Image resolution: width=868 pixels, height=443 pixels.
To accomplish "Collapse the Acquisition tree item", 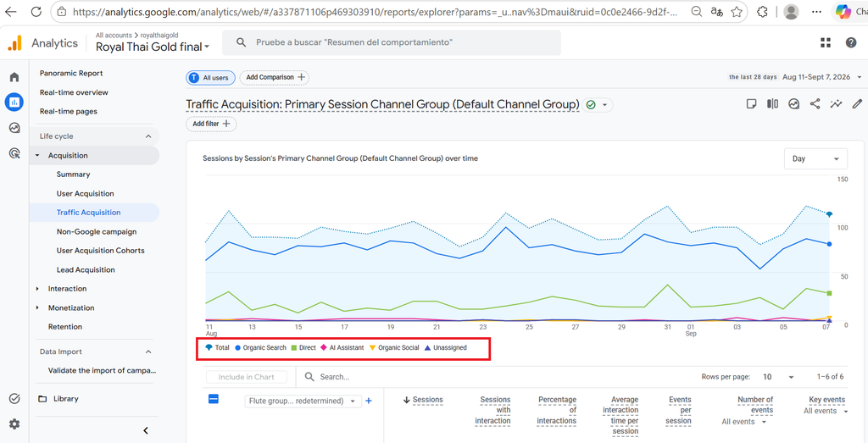I will click(x=37, y=156).
